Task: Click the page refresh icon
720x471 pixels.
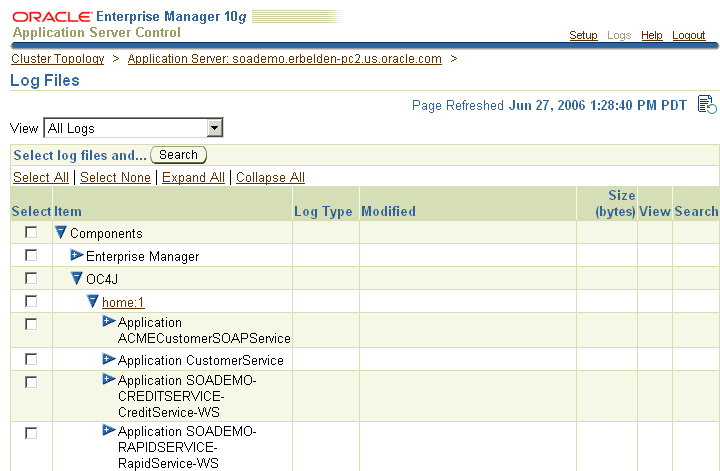Action: coord(707,104)
